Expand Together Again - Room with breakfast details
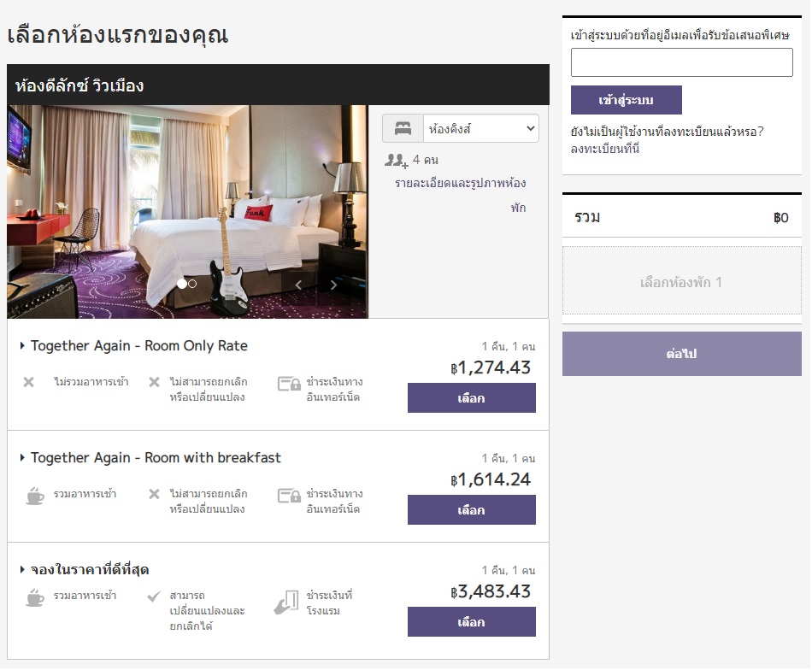812x670 pixels. pyautogui.click(x=22, y=458)
